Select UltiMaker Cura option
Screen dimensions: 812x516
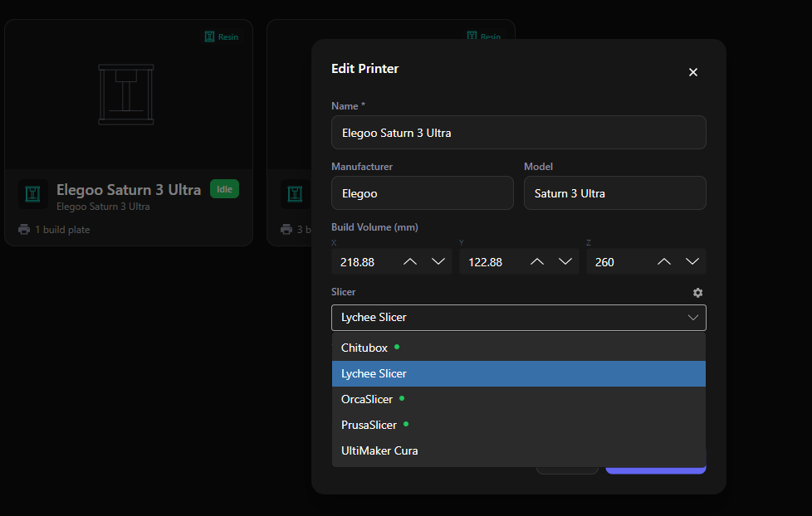[x=518, y=450]
